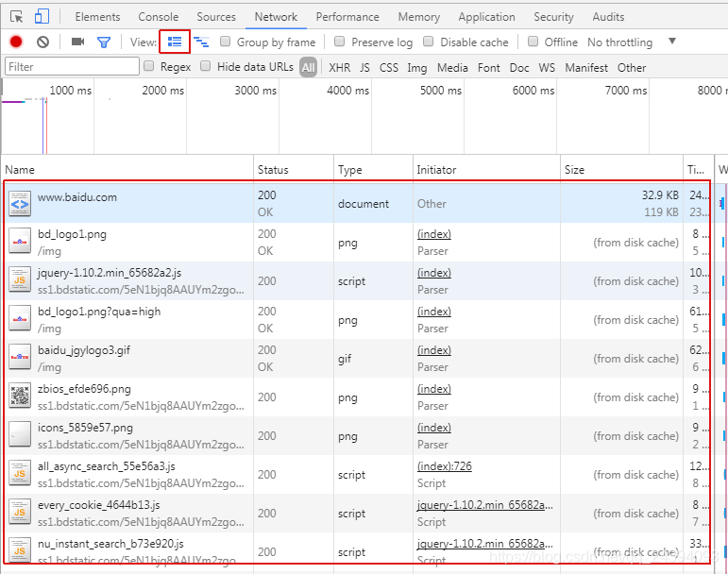Filter requests by Font type
Viewport: 728px width, 574px height.
[x=489, y=68]
